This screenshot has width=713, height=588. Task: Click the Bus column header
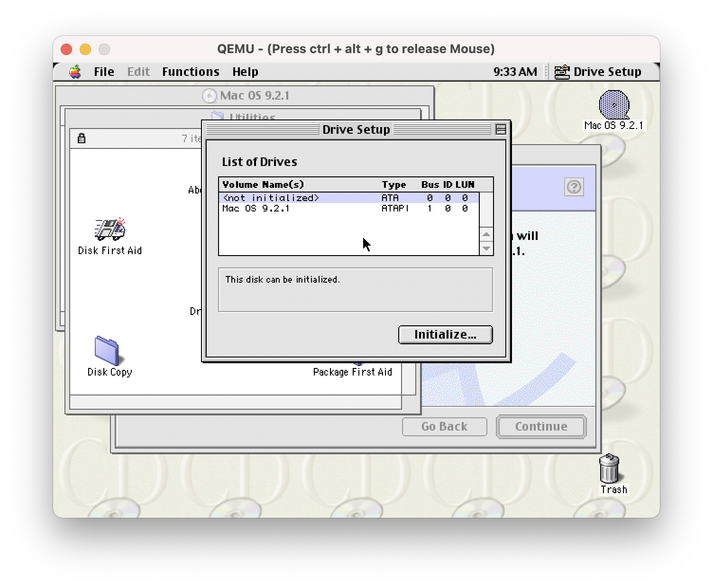430,184
